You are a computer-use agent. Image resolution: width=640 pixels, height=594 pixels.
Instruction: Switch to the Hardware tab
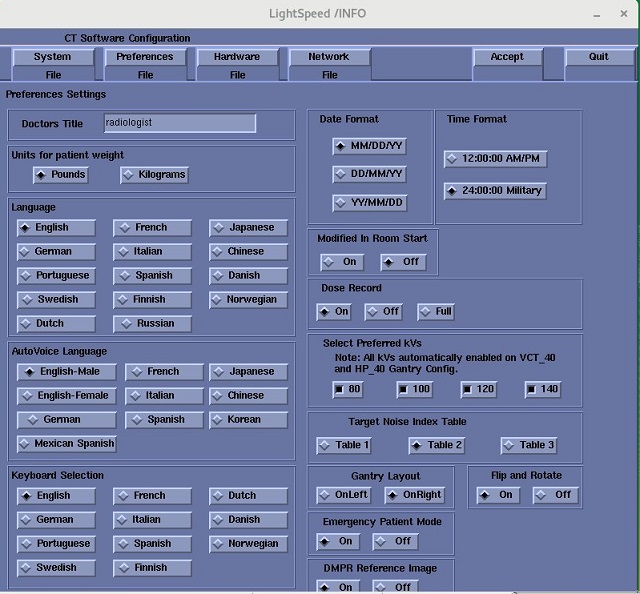pyautogui.click(x=237, y=57)
